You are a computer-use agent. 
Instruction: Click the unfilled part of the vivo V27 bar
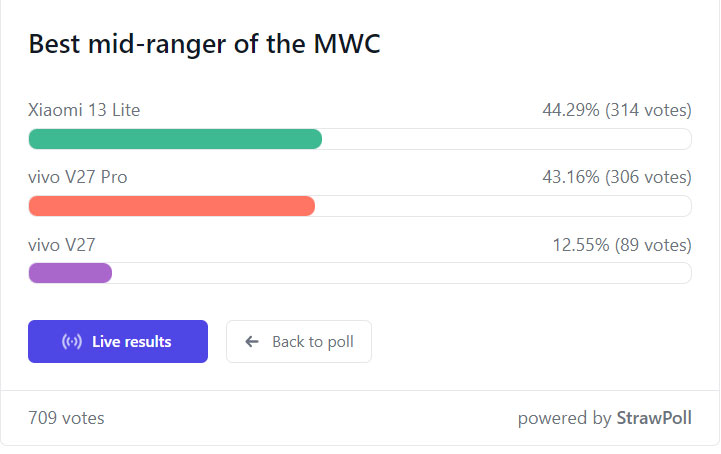pyautogui.click(x=400, y=273)
